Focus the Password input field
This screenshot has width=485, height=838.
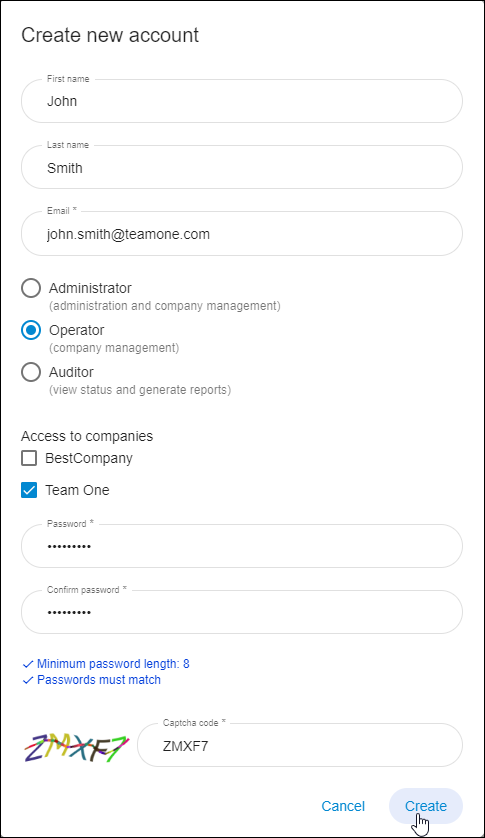tap(242, 546)
